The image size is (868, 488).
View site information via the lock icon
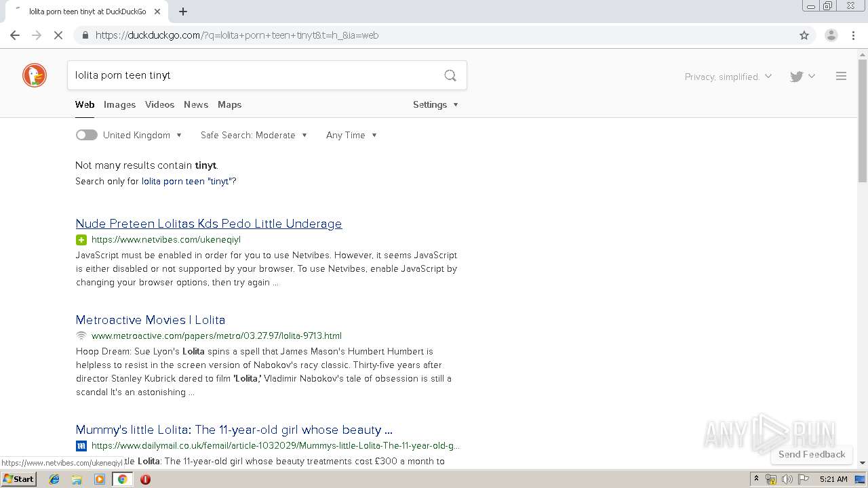[85, 35]
